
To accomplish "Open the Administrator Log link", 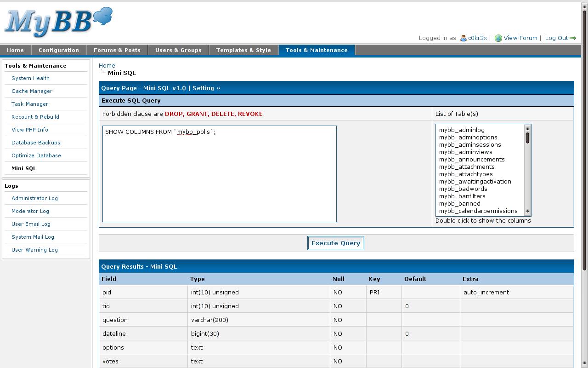I will coord(34,198).
